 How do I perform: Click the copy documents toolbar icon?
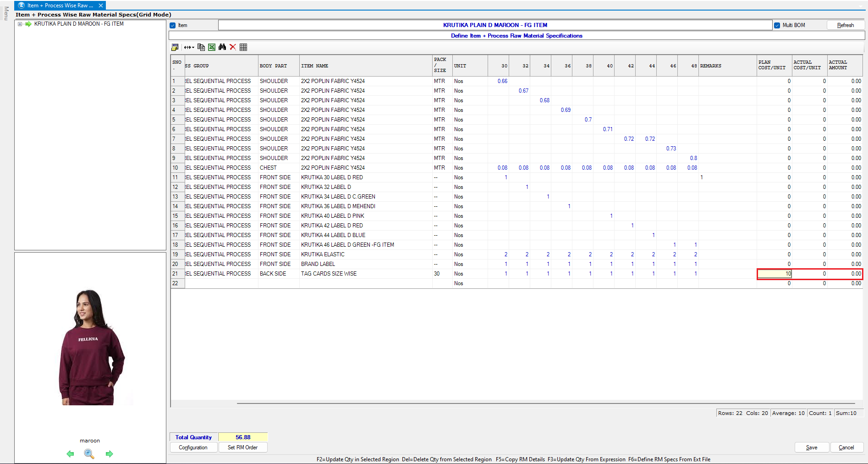click(x=201, y=47)
